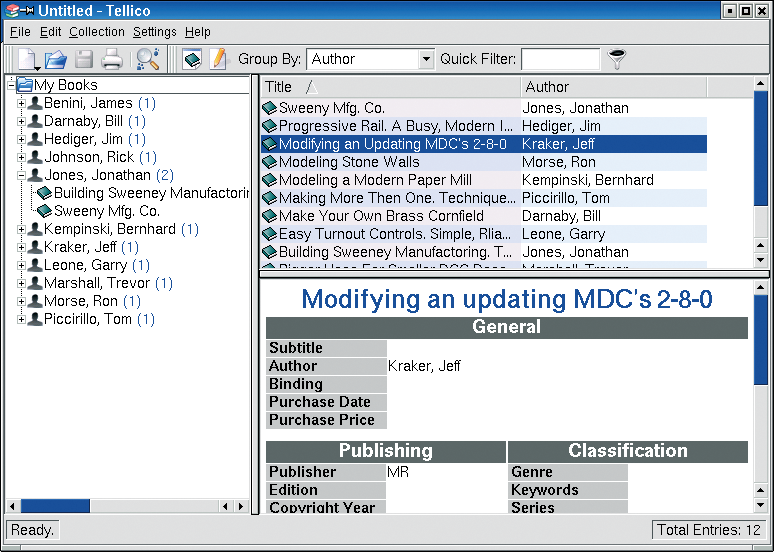Viewport: 774px width, 552px height.
Task: Click the left arrow of the tree pane scrollbar
Action: click(12, 506)
